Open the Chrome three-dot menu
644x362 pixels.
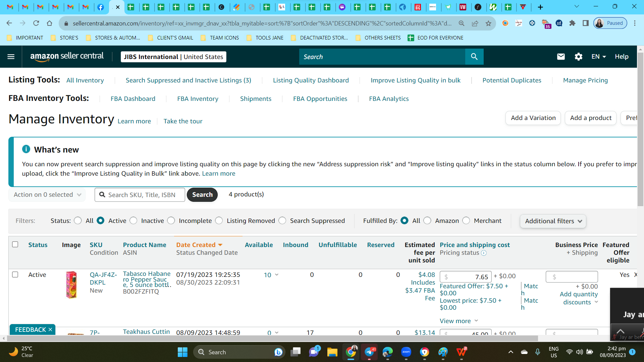635,23
